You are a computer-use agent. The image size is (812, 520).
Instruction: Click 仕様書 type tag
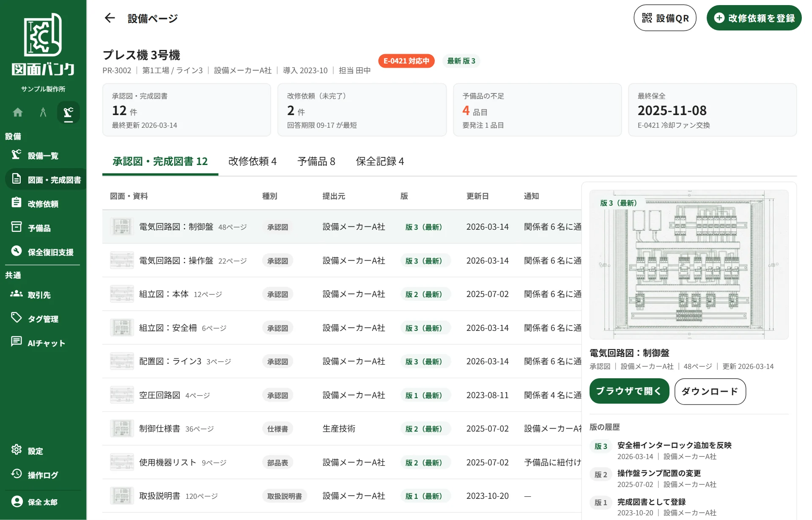(277, 429)
